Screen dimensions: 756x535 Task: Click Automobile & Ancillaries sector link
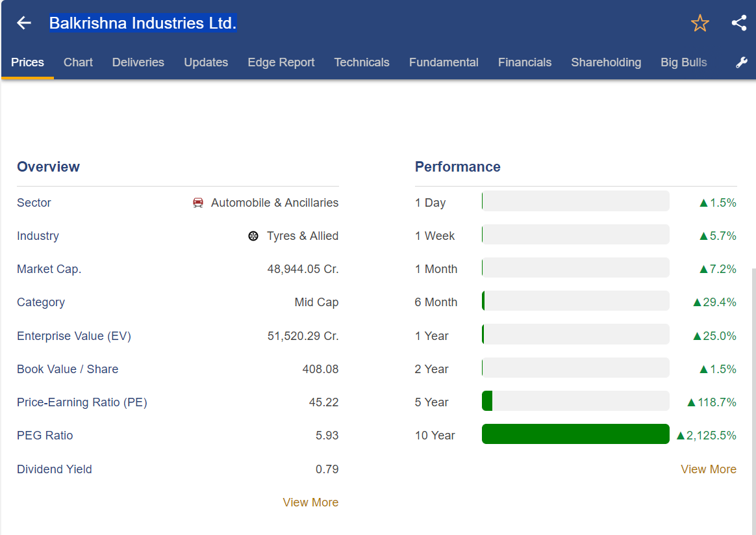tap(275, 203)
